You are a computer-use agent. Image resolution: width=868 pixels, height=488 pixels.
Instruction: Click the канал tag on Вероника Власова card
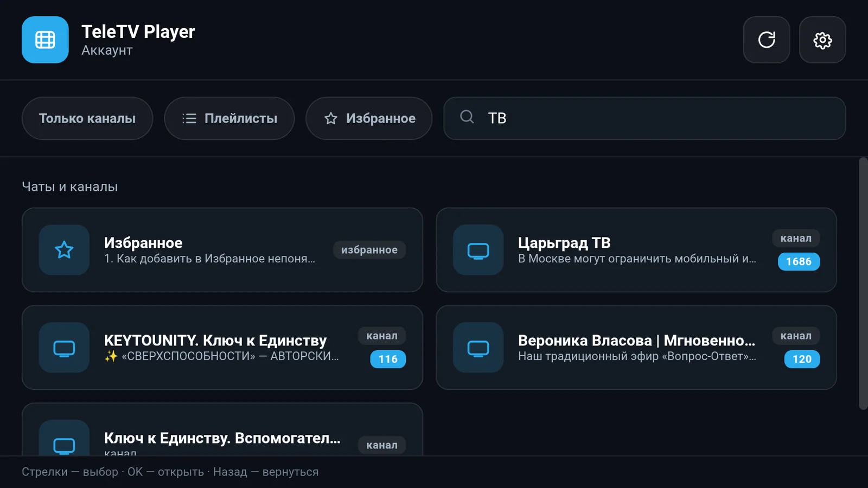pos(796,336)
